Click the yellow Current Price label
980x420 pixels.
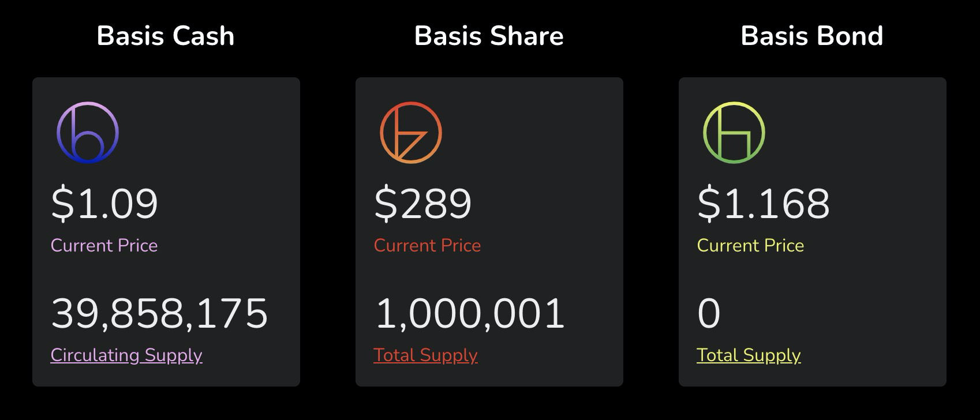(x=750, y=245)
